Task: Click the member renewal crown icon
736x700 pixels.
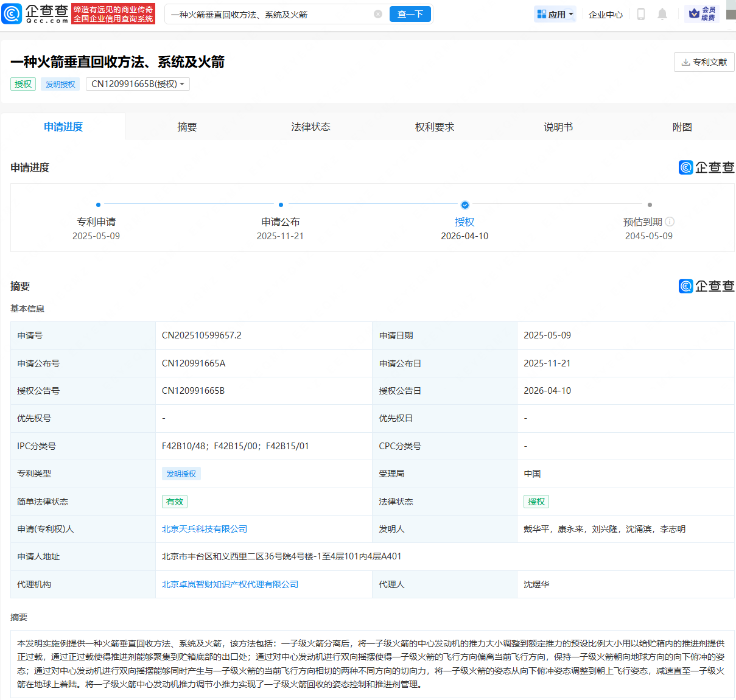Action: coord(695,13)
